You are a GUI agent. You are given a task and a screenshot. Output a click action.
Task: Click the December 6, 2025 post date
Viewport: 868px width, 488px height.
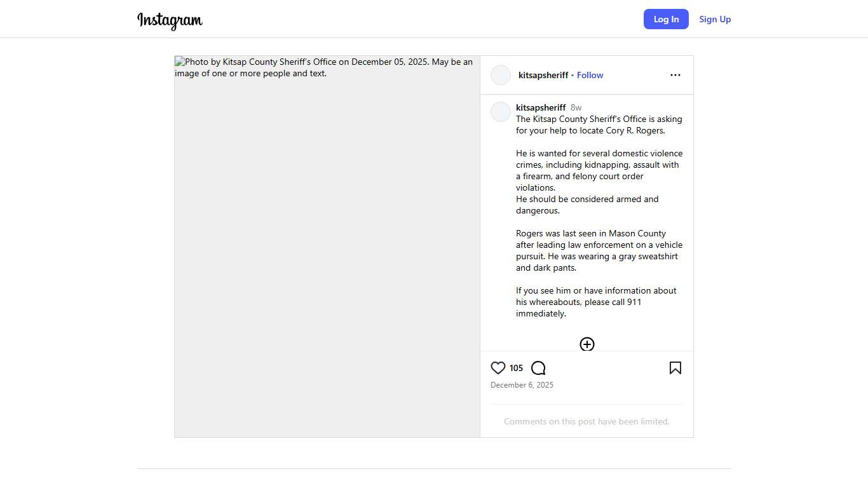pyautogui.click(x=522, y=385)
